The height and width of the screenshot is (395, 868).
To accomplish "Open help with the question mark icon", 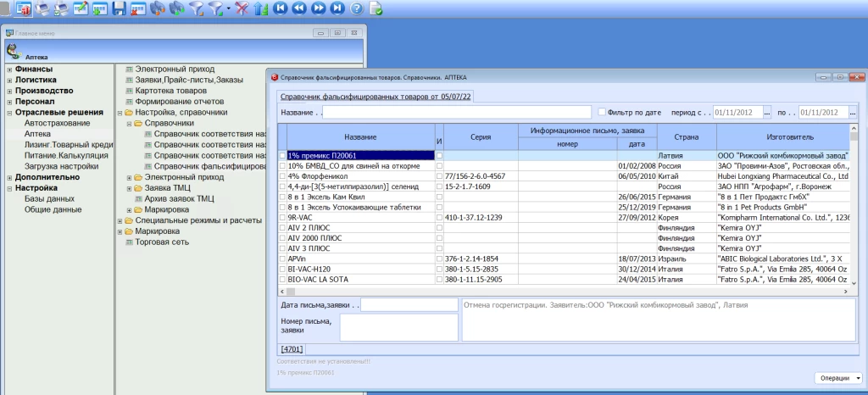I will pos(357,8).
